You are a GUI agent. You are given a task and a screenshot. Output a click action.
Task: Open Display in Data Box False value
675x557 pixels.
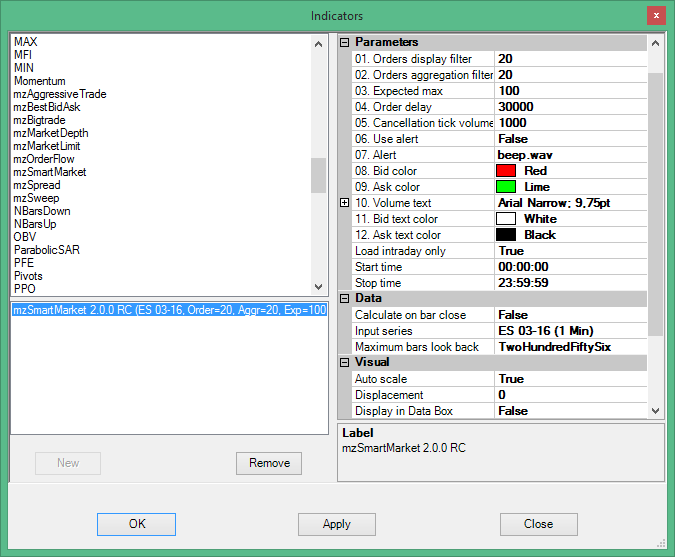click(571, 411)
